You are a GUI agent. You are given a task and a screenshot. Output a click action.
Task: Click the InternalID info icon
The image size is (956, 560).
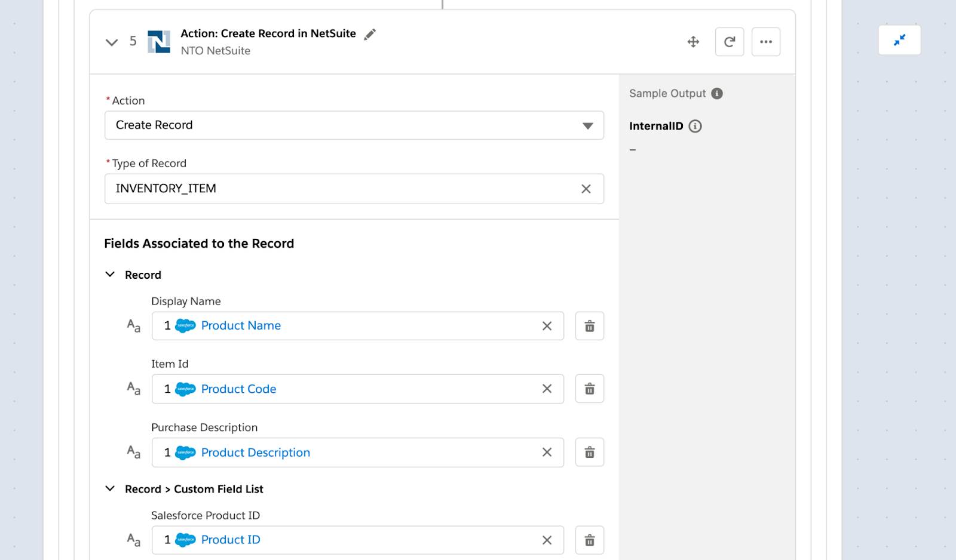coord(695,126)
